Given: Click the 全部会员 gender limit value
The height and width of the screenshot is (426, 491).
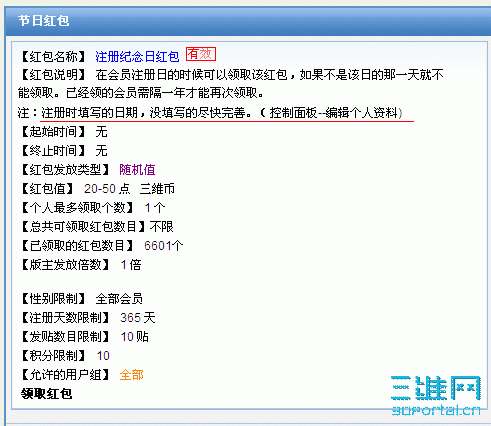Looking at the screenshot, I should tap(119, 298).
